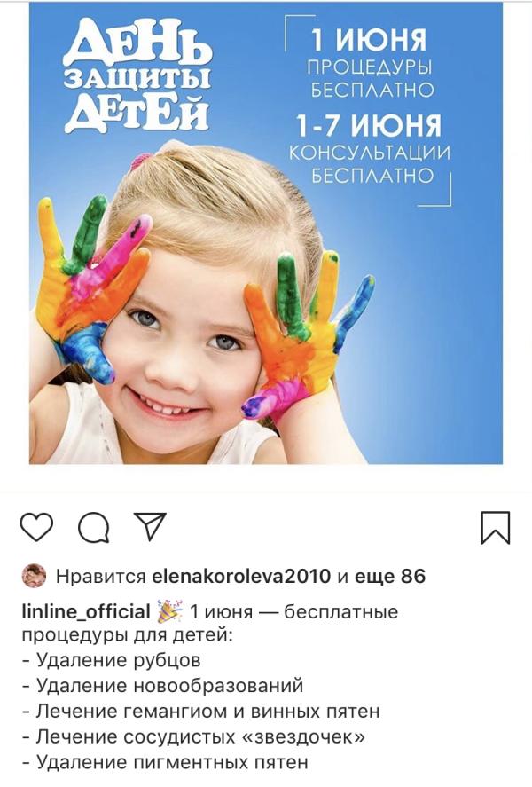Image resolution: width=532 pixels, height=787 pixels.
Task: Tap the «Нравится» likes label
Action: tap(100, 577)
